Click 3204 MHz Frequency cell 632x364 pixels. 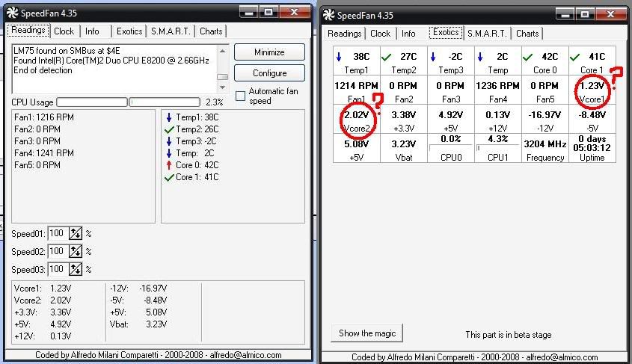point(545,148)
